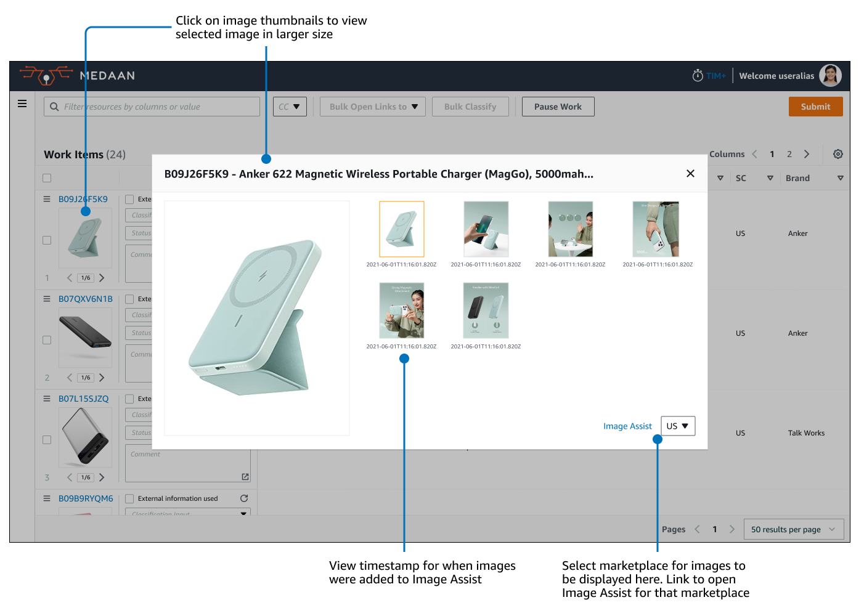Click the SC column filter arrow
The image size is (864, 616).
pyautogui.click(x=770, y=178)
